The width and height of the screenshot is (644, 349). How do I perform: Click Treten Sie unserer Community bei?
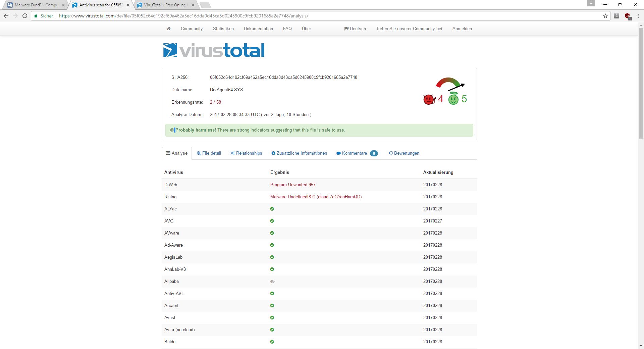tap(409, 29)
